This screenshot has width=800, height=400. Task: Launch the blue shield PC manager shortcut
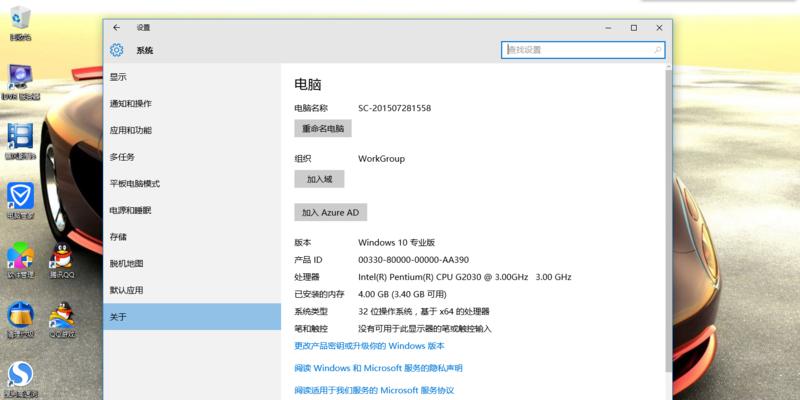(x=20, y=201)
